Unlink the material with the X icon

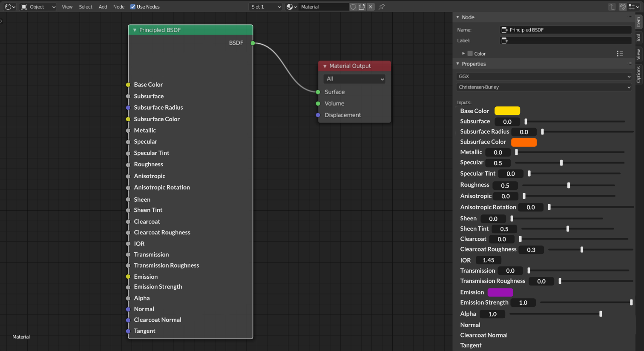pos(371,7)
